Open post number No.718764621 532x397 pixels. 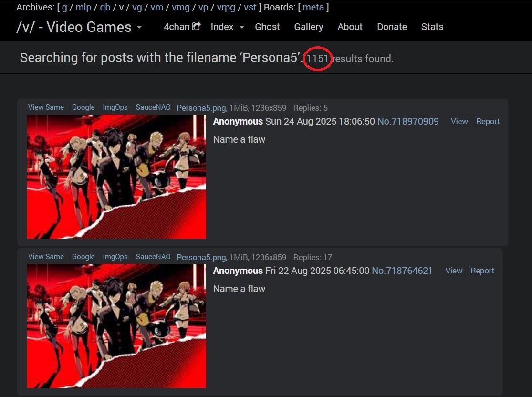402,271
